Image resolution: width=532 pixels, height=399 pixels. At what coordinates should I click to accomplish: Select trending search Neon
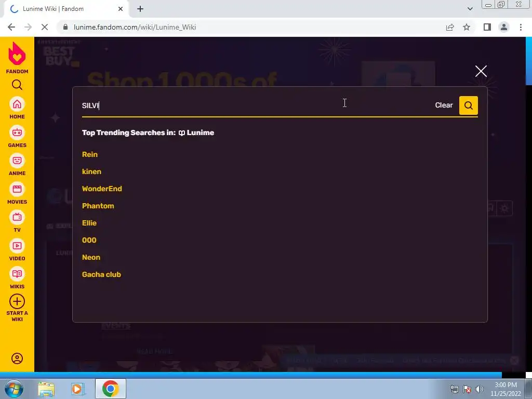[x=91, y=257]
